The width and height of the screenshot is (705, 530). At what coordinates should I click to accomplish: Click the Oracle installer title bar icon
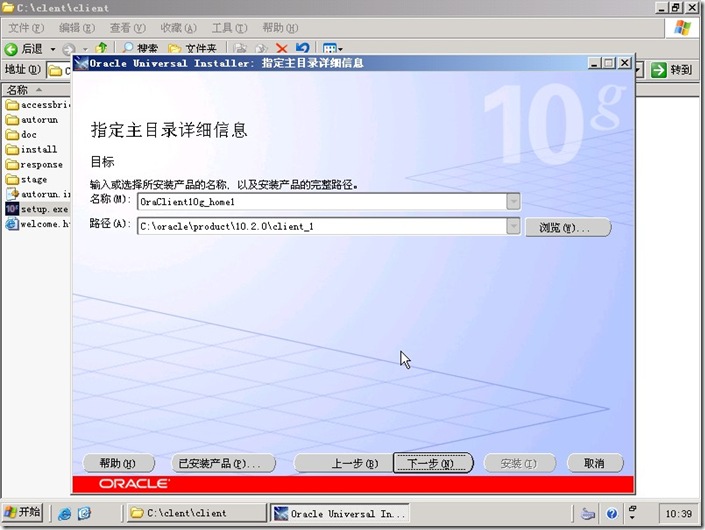[81, 63]
